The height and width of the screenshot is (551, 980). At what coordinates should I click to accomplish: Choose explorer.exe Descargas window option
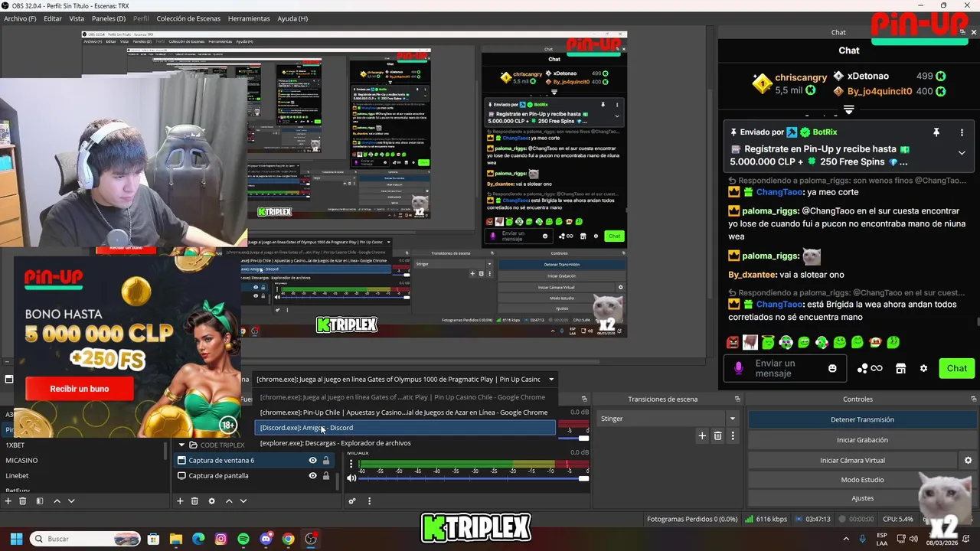click(405, 443)
